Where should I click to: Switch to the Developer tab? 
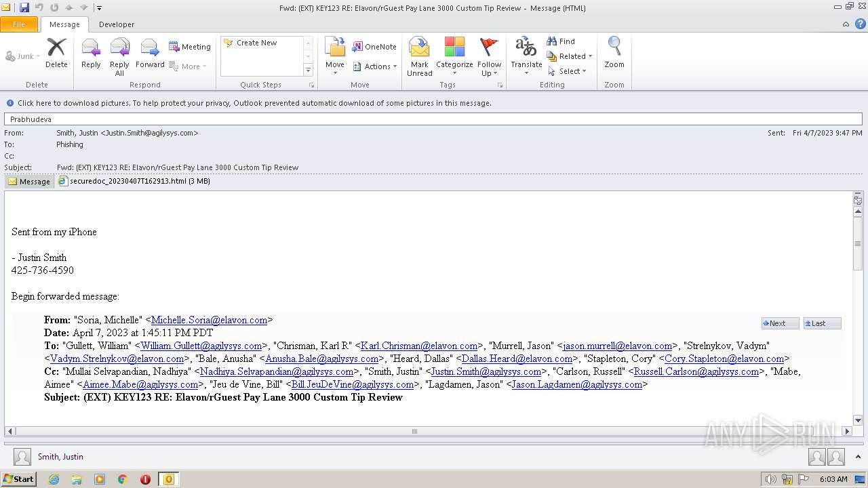point(117,24)
